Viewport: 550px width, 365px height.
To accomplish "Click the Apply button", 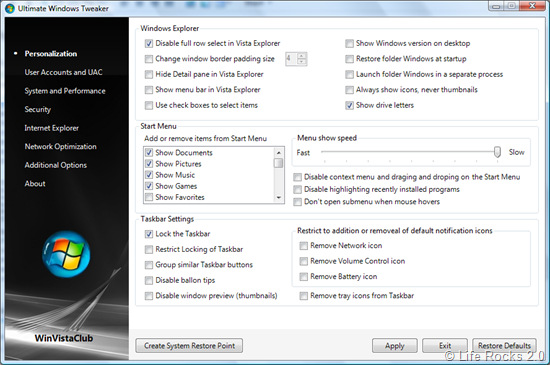I will pyautogui.click(x=395, y=346).
